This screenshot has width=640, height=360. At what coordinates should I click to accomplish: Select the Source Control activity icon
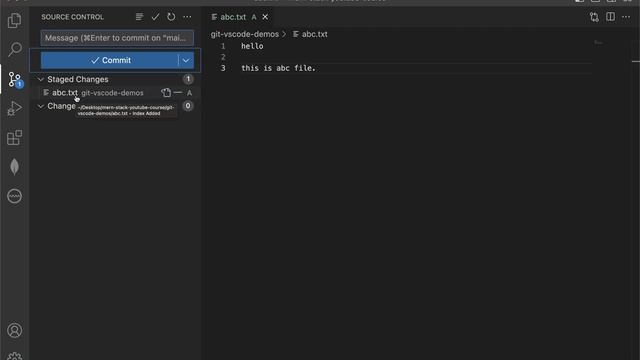15,79
